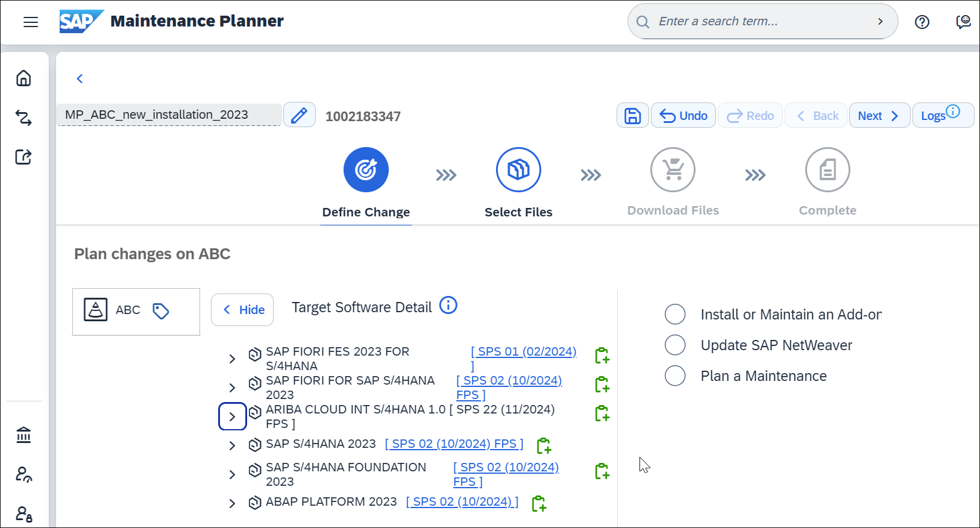The image size is (980, 528).
Task: Click the SAP logo
Action: 81,21
